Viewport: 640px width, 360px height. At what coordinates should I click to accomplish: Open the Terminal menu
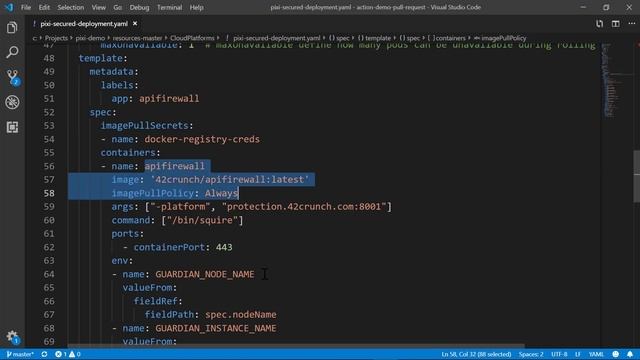169,7
